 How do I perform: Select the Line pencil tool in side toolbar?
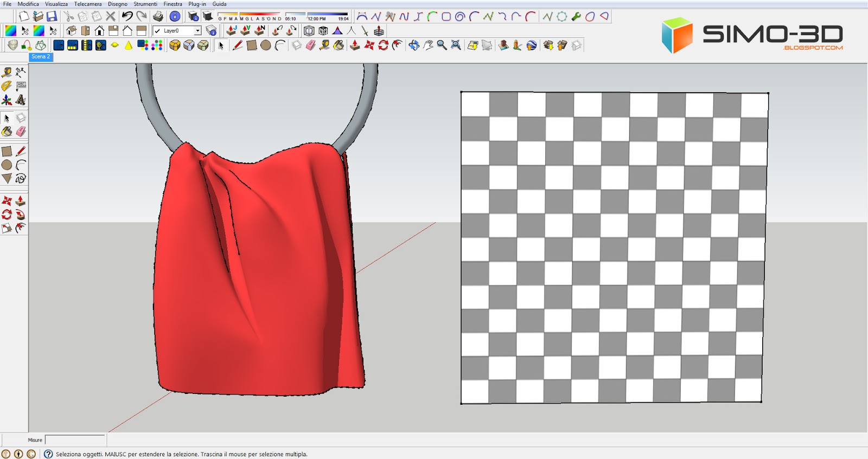pos(21,151)
